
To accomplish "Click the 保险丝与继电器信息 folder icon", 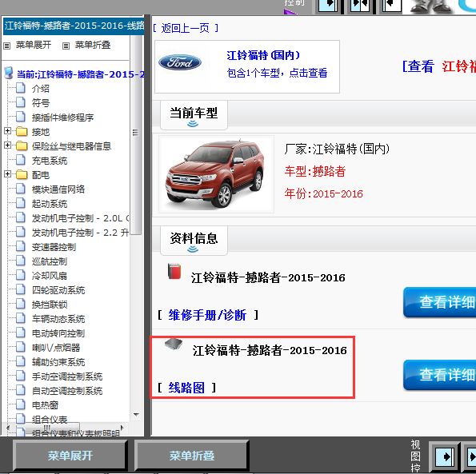I will [x=22, y=145].
